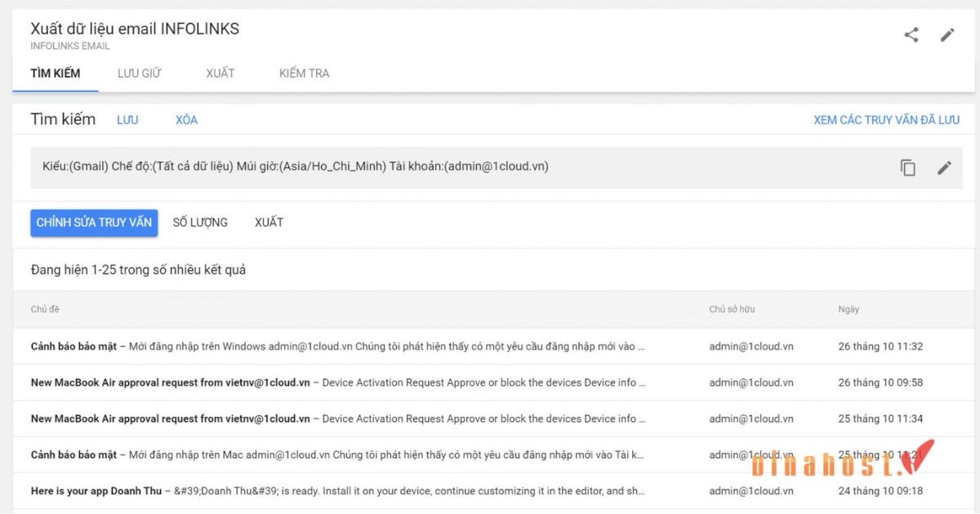This screenshot has width=980, height=514.
Task: Click the date 25 tháng 10 11:34
Action: (x=880, y=419)
